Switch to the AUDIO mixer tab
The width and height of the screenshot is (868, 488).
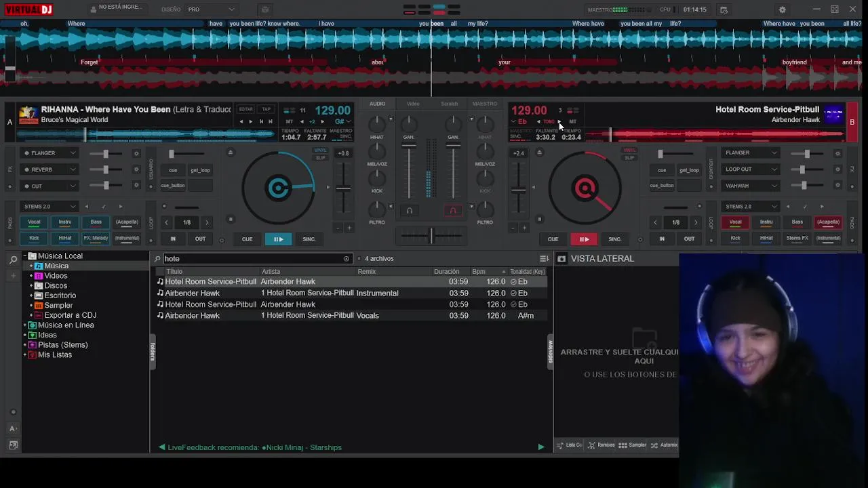coord(378,104)
